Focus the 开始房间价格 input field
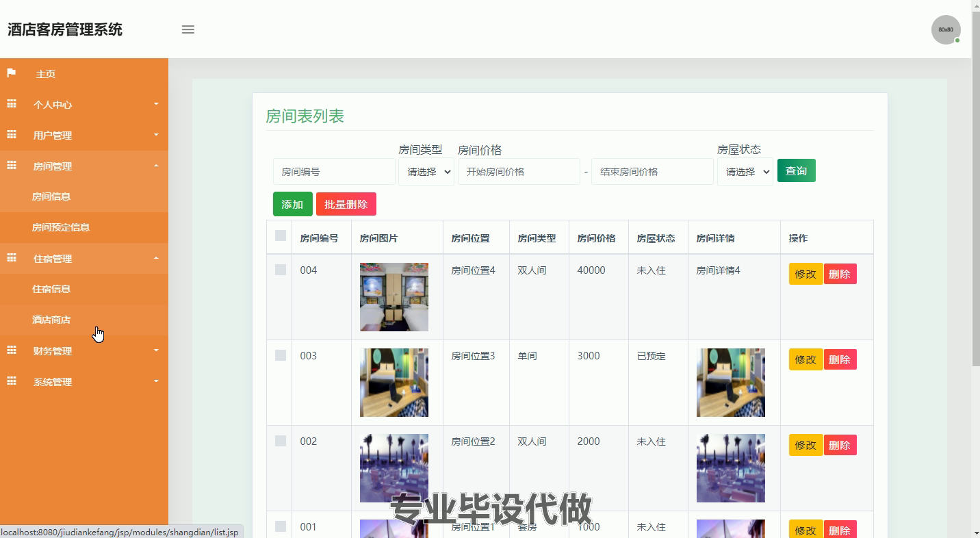980x538 pixels. [519, 172]
